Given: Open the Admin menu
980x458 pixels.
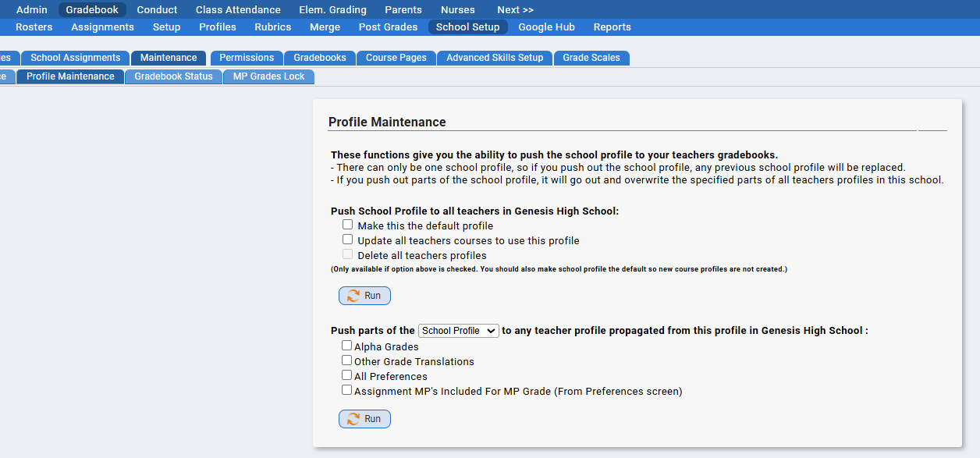Looking at the screenshot, I should point(32,10).
